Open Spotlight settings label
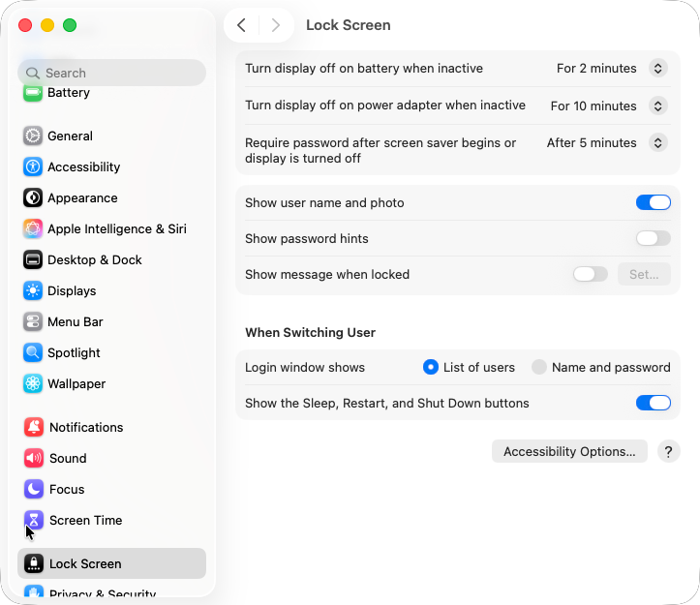Viewport: 700px width, 605px height. point(74,352)
